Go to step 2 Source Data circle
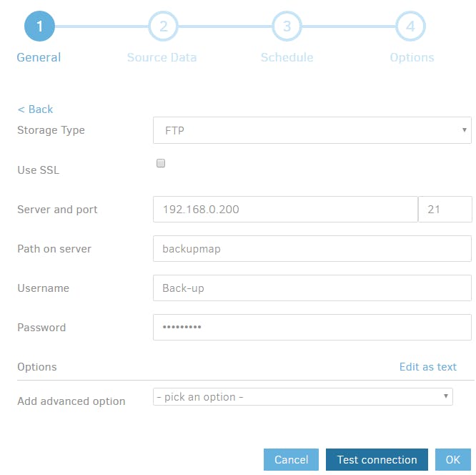The image size is (476, 475). (164, 26)
